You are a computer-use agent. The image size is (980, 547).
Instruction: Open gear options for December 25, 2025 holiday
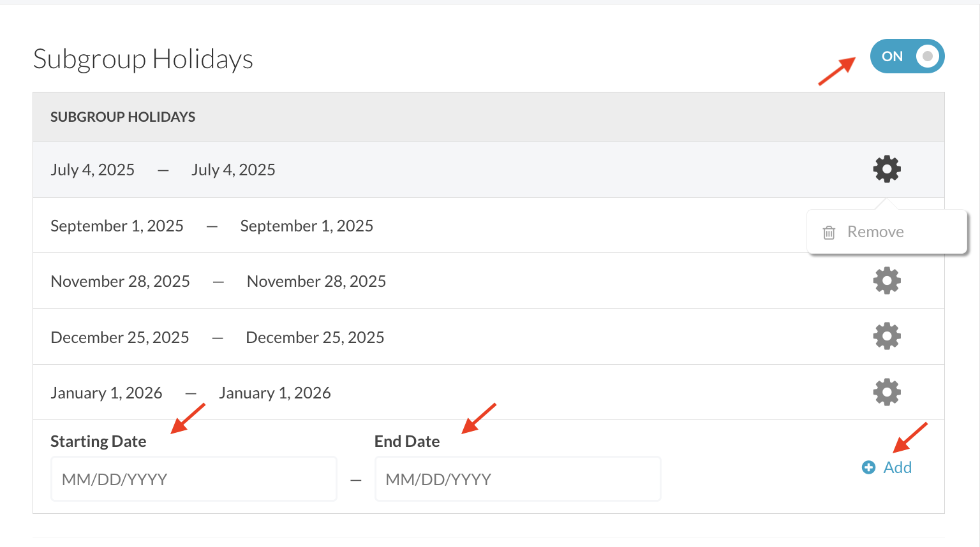point(887,336)
